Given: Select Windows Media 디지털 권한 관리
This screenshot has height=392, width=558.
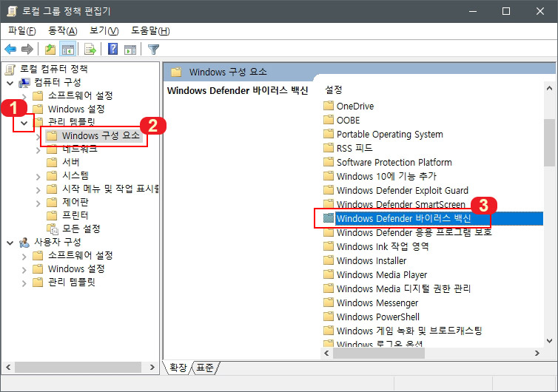Looking at the screenshot, I should point(403,288).
